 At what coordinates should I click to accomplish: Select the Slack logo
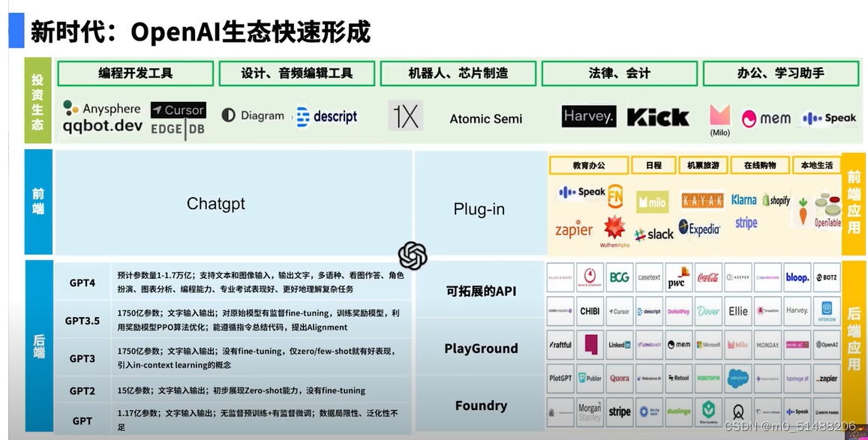click(653, 235)
